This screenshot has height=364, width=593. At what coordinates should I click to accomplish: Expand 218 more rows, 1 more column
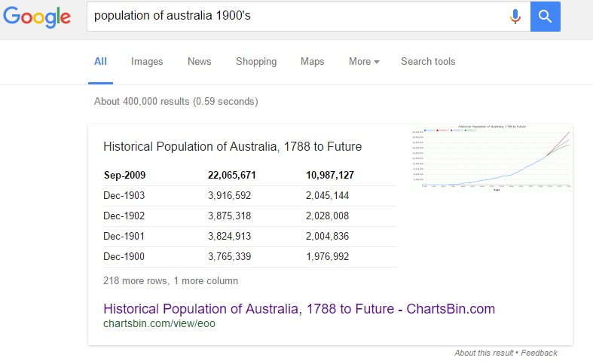[170, 280]
